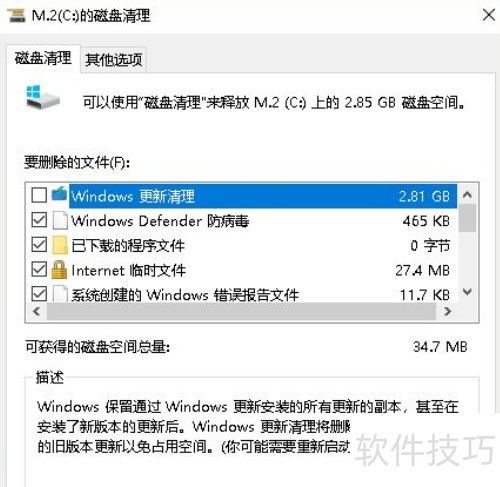Image resolution: width=500 pixels, height=487 pixels.
Task: Click the Internet temporary files lock icon
Action: [59, 270]
